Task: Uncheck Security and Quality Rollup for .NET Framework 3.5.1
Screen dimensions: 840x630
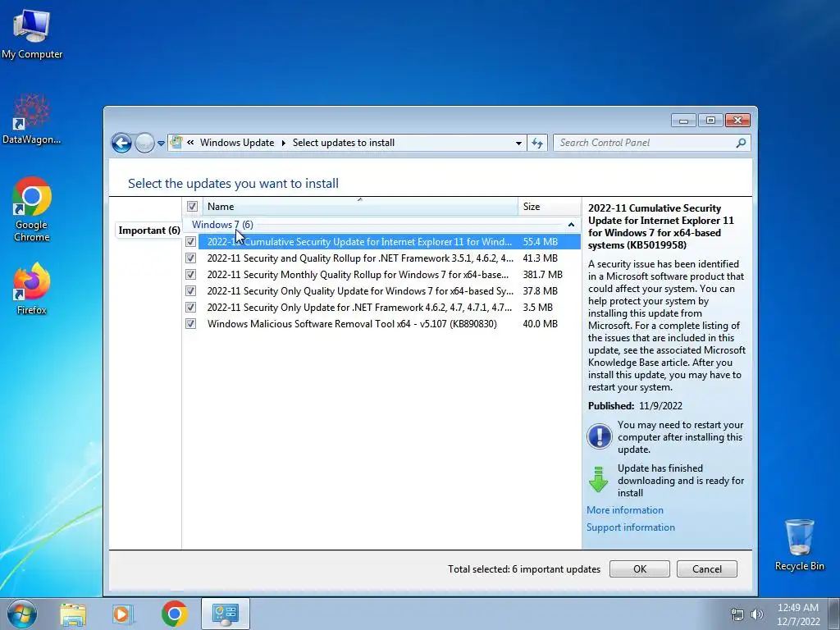Action: [190, 258]
